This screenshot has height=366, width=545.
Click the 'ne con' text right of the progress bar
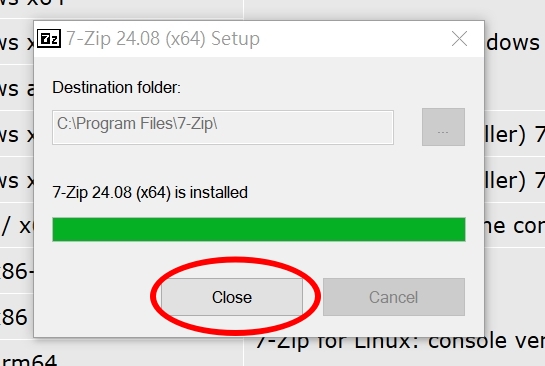pos(514,227)
